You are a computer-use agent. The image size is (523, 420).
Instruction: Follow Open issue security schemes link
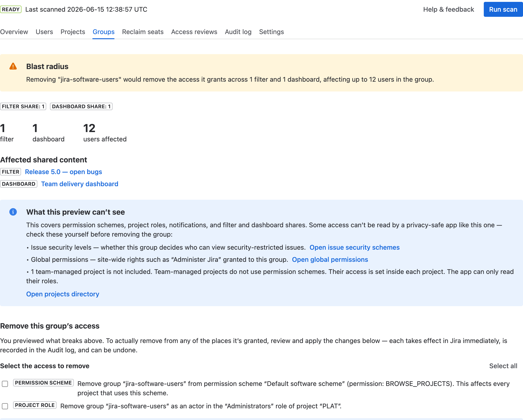pos(355,247)
